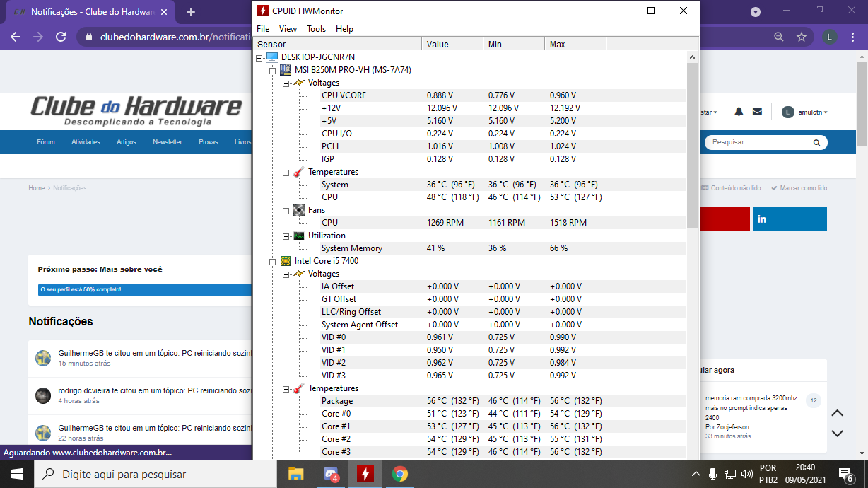The width and height of the screenshot is (868, 488).
Task: Click the computer icon beside DESKTOP-JGCNR7N
Action: [x=272, y=57]
